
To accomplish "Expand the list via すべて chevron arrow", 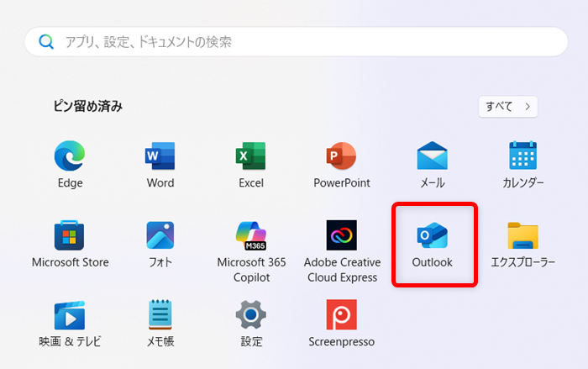I will [527, 107].
